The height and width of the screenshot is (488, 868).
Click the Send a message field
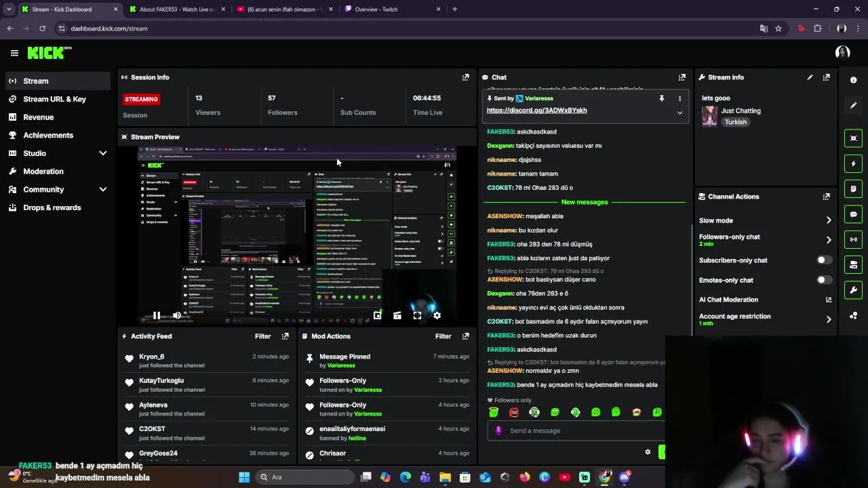click(x=576, y=430)
